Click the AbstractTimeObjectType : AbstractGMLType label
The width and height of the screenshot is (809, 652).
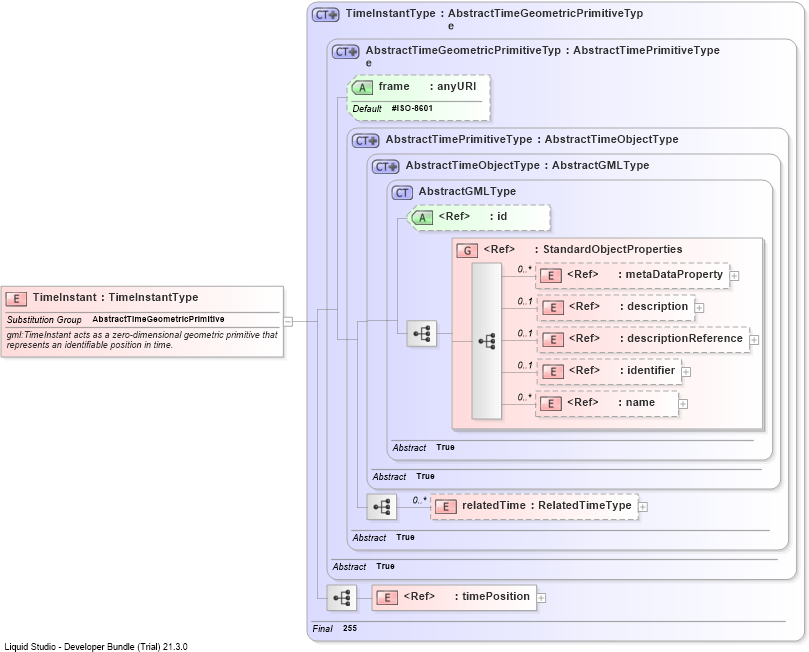point(527,165)
